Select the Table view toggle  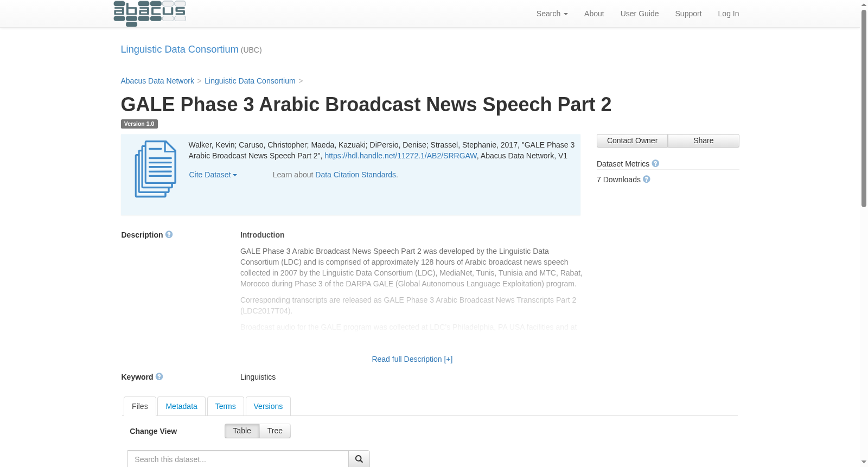(242, 431)
